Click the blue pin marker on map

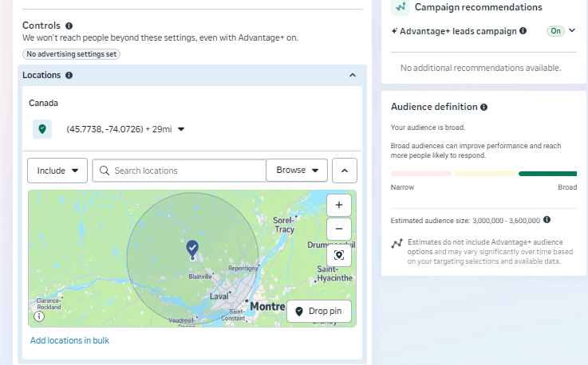tap(192, 250)
